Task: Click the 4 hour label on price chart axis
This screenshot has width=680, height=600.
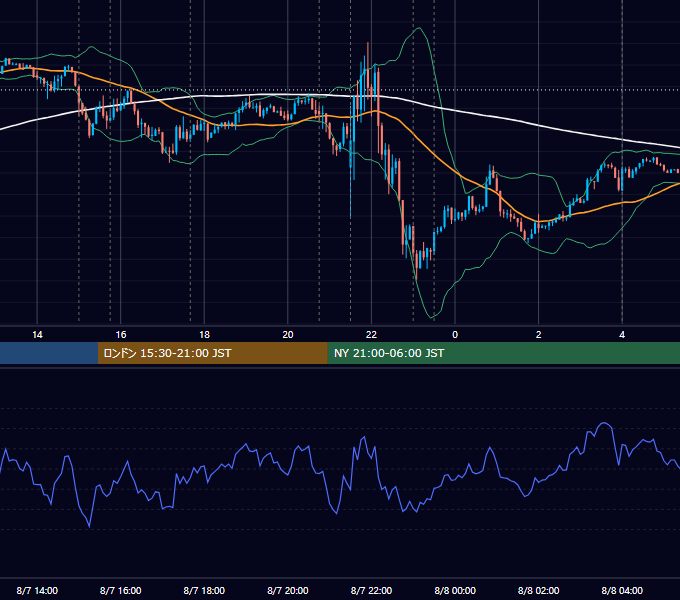Action: 622,335
